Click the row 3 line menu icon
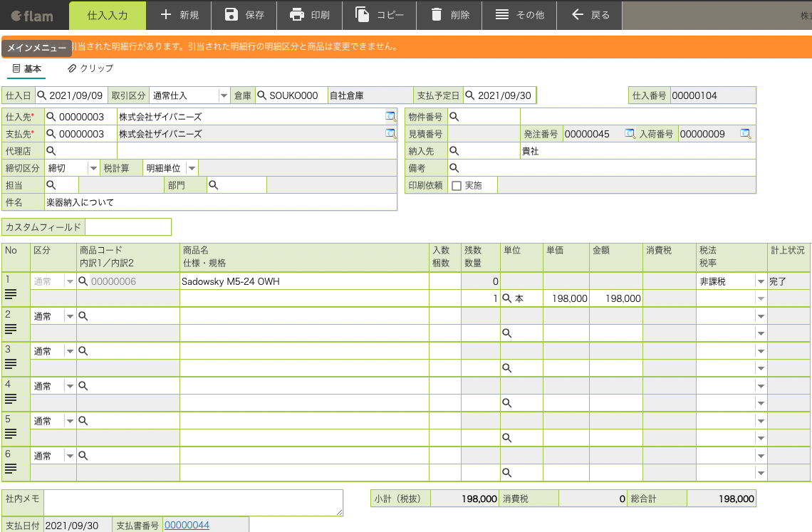This screenshot has width=812, height=532. pyautogui.click(x=11, y=364)
